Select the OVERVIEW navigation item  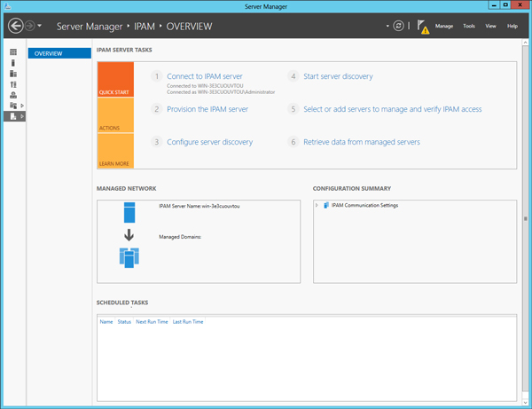point(59,53)
